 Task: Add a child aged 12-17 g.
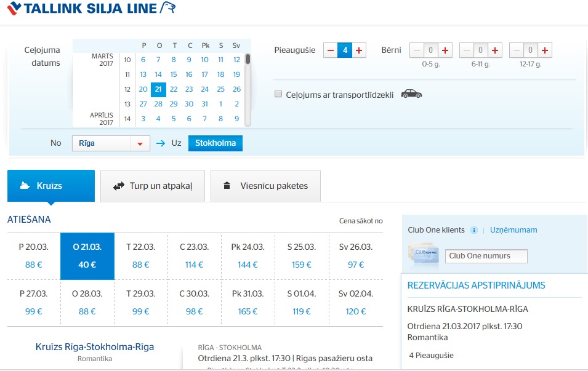point(545,50)
